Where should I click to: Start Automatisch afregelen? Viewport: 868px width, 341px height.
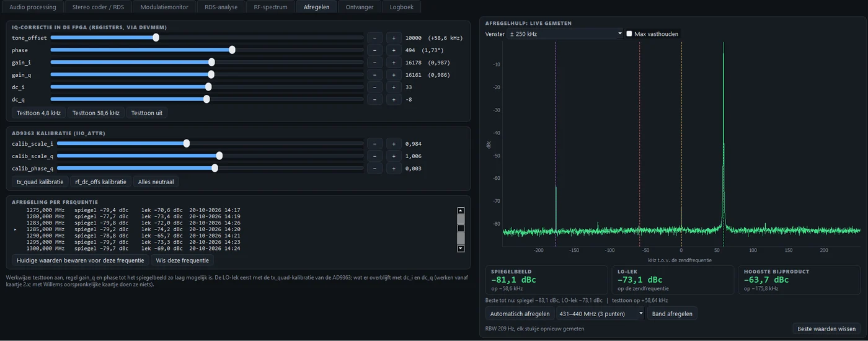coord(520,314)
